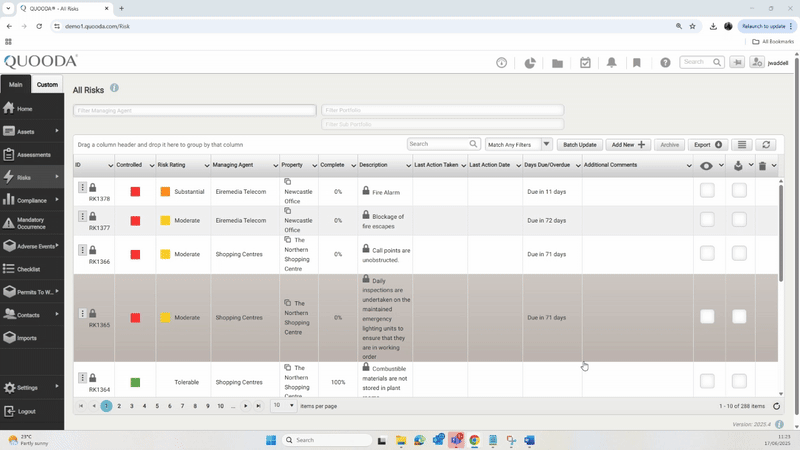Click copy icon in RK1378 property cell
This screenshot has height=450, width=800.
coord(288,182)
